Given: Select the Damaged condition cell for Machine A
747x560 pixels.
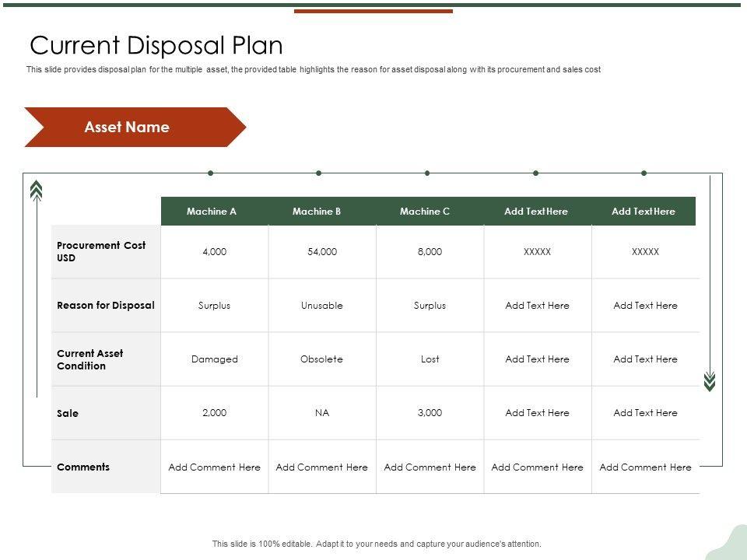Looking at the screenshot, I should (215, 359).
